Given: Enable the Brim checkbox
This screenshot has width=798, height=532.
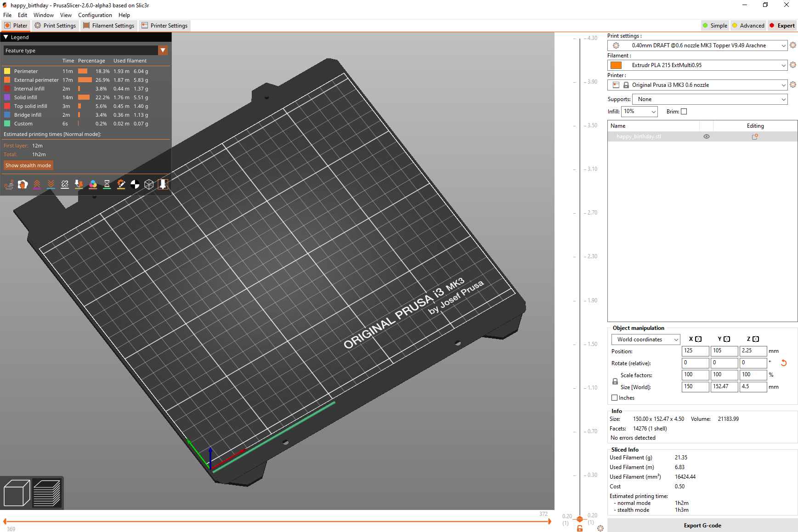Looking at the screenshot, I should (x=684, y=112).
